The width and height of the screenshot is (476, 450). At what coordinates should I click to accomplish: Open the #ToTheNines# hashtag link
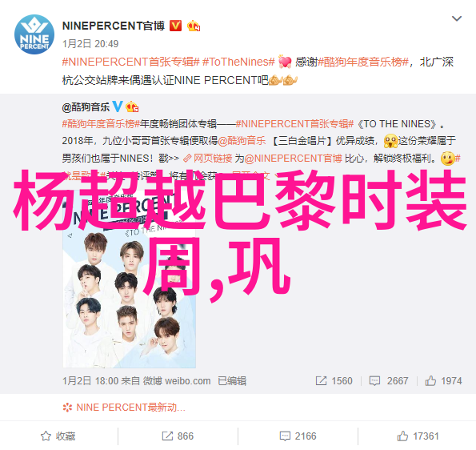238,62
